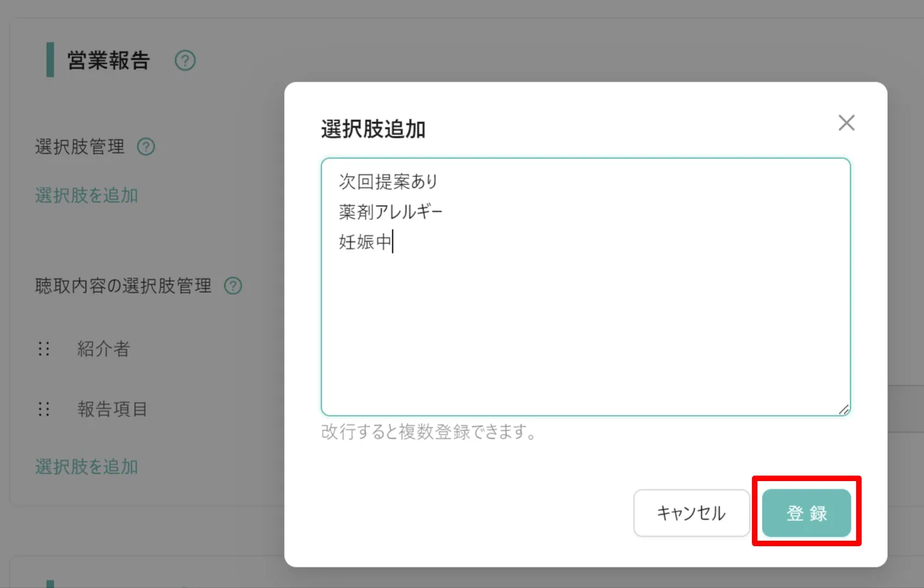Open the help icon next to 営業報告
This screenshot has height=588, width=924.
coord(185,61)
